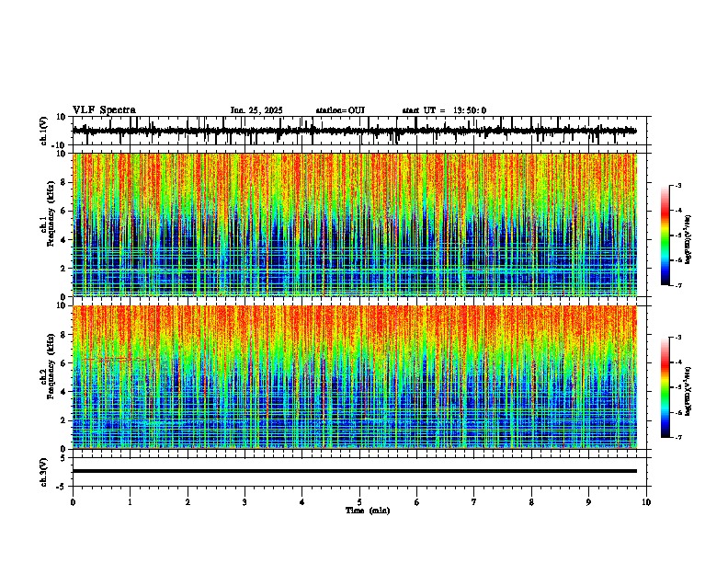Click the "-5" tick on ch.3(V) axis
Screen dimensions: 728x563
click(63, 487)
